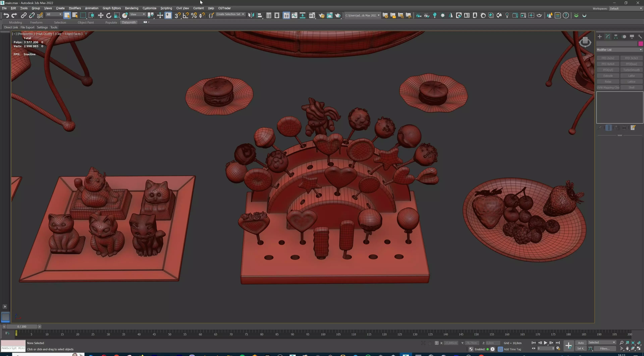Expand the selection filter All dropdown

(x=54, y=14)
